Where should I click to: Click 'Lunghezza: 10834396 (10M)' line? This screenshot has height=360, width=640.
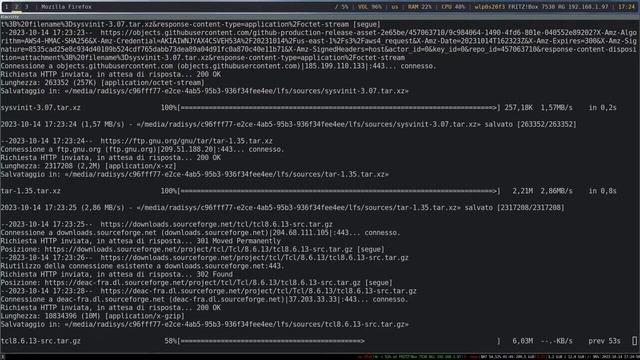pyautogui.click(x=93, y=316)
